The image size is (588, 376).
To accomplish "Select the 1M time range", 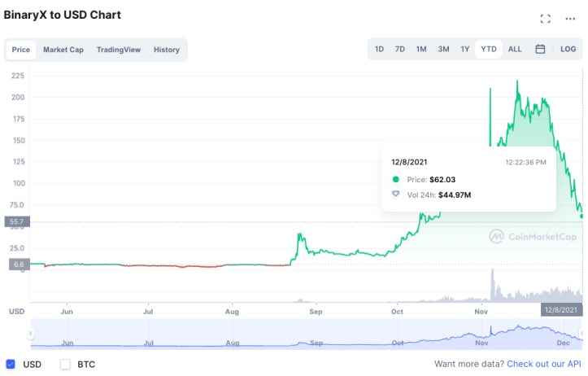I will [421, 49].
